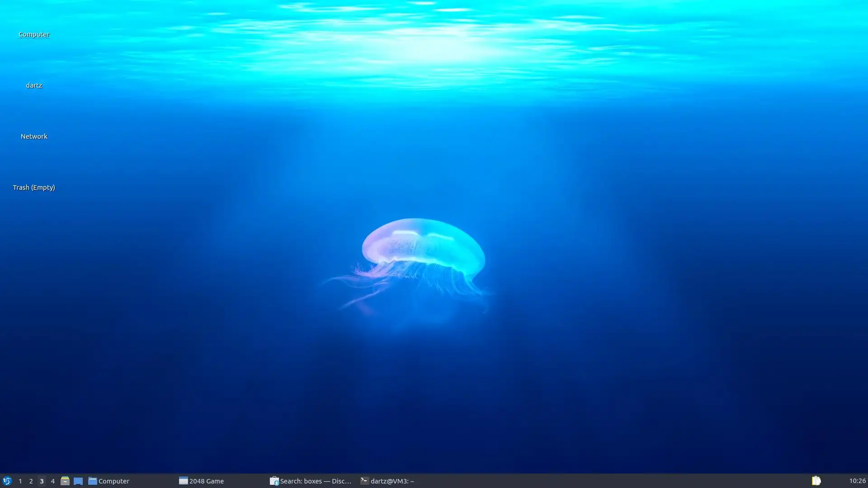
Task: Click the 10:26 panel clock
Action: (x=857, y=481)
